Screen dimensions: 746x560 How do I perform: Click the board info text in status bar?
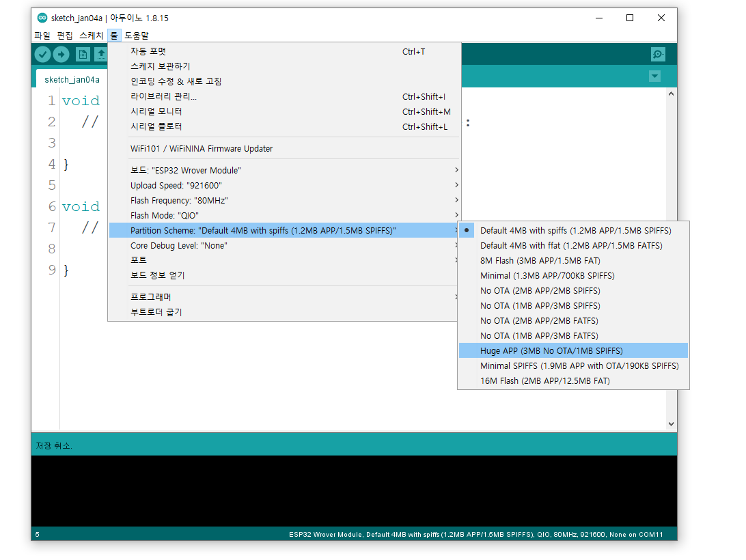tap(475, 534)
